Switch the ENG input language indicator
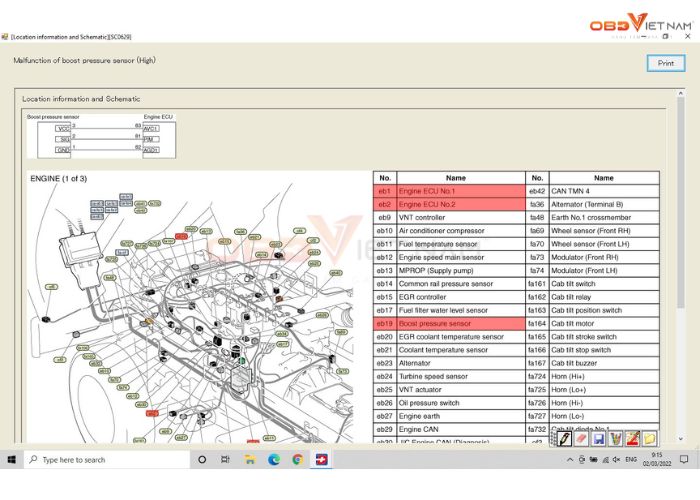 click(x=631, y=459)
